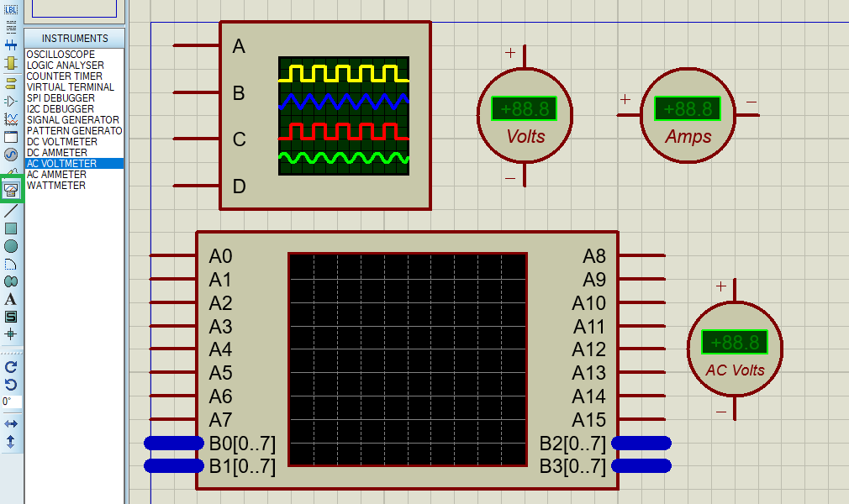
Task: Choose PATTERN GENERATOR from the list
Action: pyautogui.click(x=75, y=130)
